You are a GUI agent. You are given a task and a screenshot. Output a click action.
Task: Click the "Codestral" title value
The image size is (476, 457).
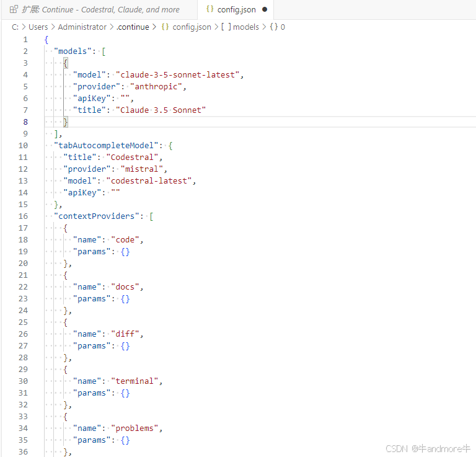tap(133, 158)
